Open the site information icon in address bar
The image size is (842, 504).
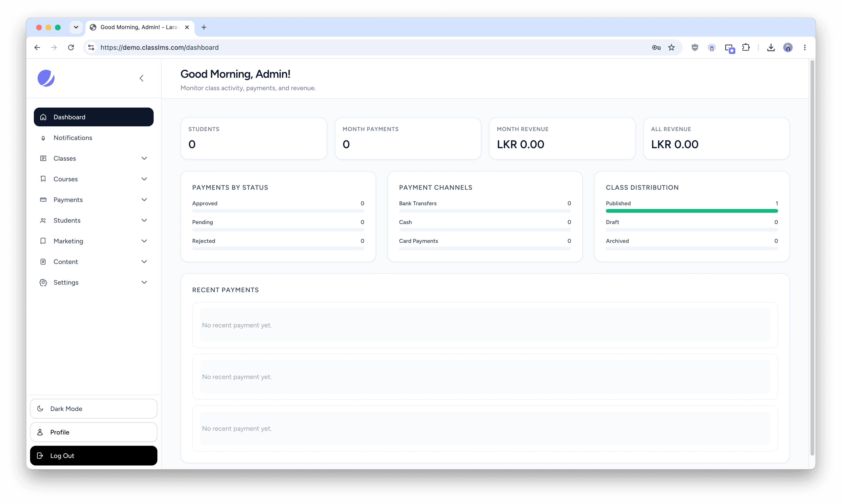(91, 47)
